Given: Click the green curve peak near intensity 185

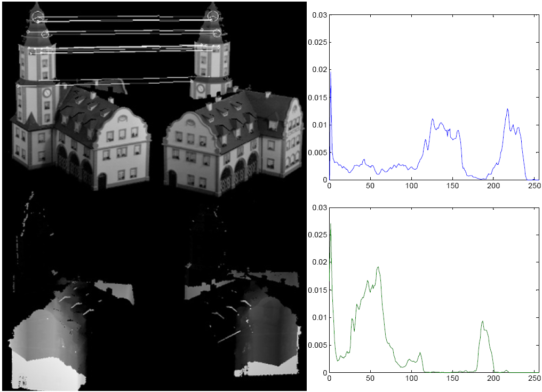Looking at the screenshot, I should coord(482,322).
